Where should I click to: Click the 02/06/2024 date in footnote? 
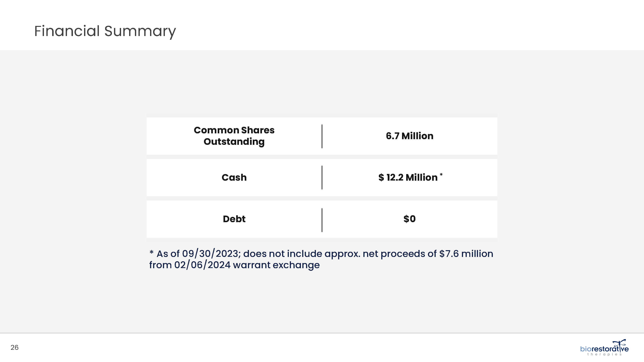point(202,265)
